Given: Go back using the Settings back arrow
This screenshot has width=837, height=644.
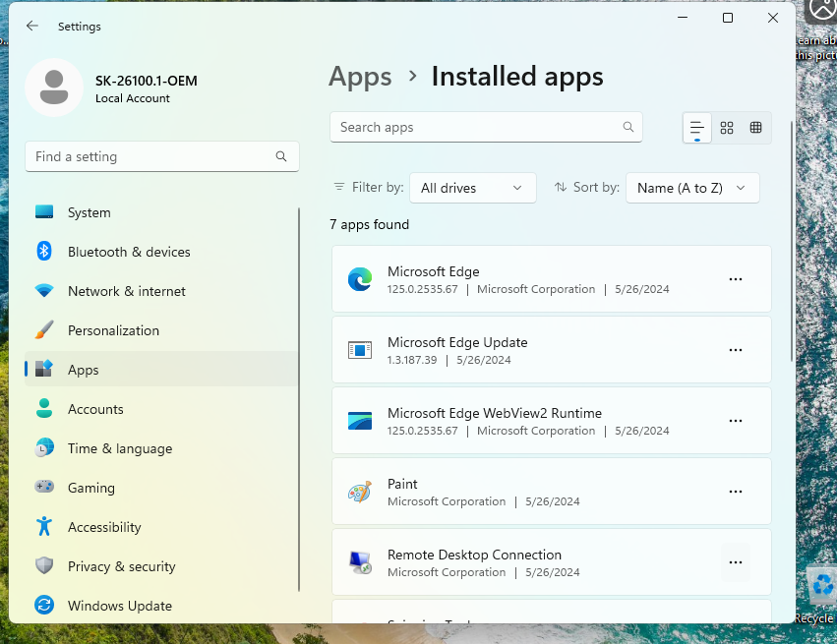Looking at the screenshot, I should click(32, 26).
